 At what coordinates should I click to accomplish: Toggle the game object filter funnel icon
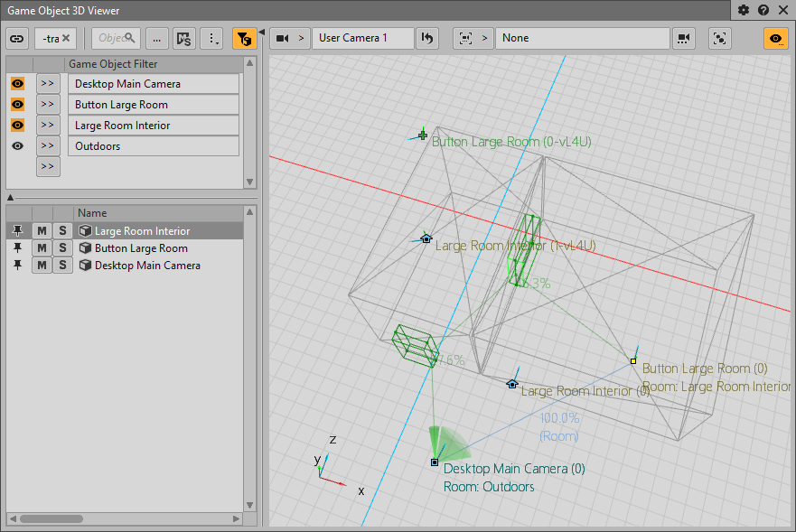244,38
